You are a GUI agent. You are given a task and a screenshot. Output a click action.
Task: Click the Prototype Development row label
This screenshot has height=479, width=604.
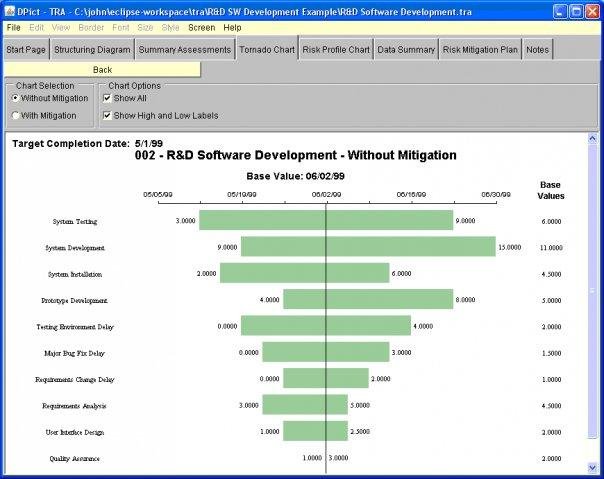[74, 301]
